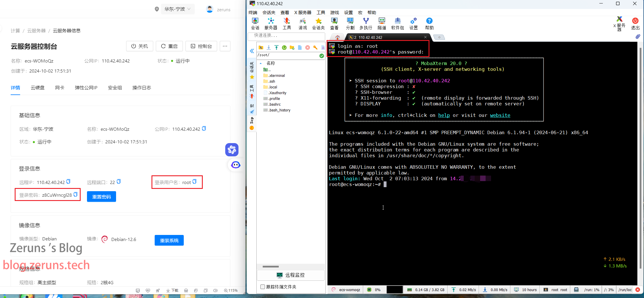Copy the 远程端口 22 value

tap(119, 181)
